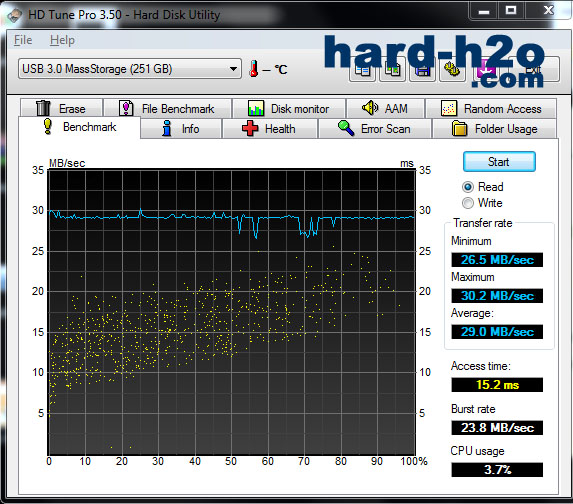The height and width of the screenshot is (504, 573).
Task: Open the Health tab
Action: click(270, 129)
